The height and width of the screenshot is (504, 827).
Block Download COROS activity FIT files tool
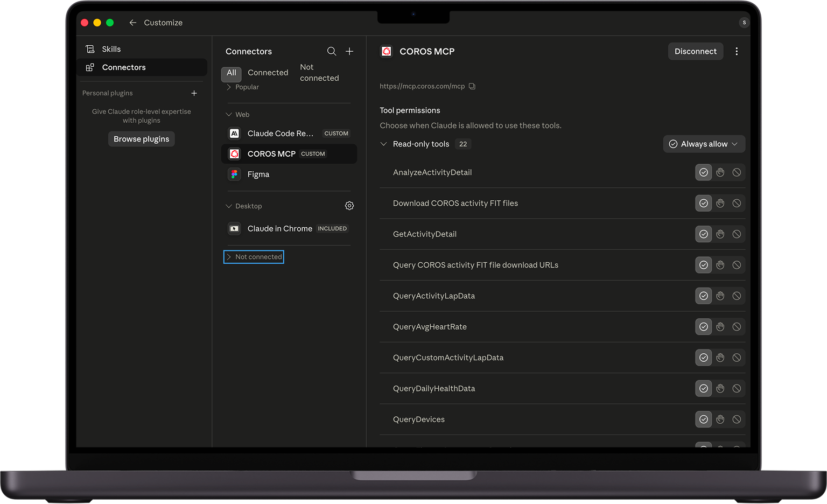737,203
